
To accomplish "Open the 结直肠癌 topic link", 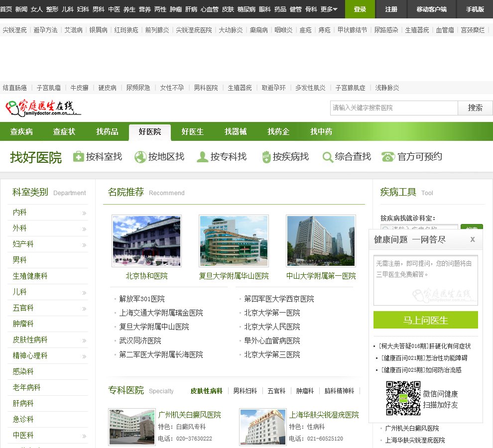I will click(x=15, y=88).
